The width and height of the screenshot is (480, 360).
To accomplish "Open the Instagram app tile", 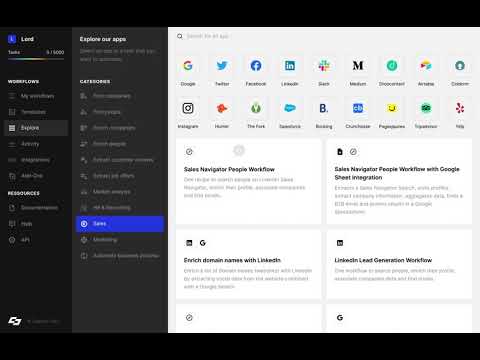I will 188,113.
